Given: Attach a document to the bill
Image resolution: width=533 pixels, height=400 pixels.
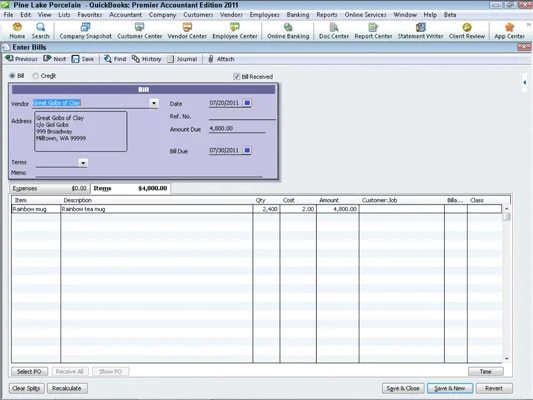Looking at the screenshot, I should point(221,59).
